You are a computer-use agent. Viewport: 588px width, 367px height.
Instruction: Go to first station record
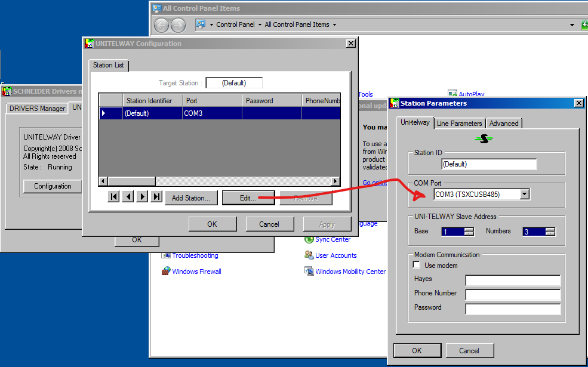click(113, 198)
